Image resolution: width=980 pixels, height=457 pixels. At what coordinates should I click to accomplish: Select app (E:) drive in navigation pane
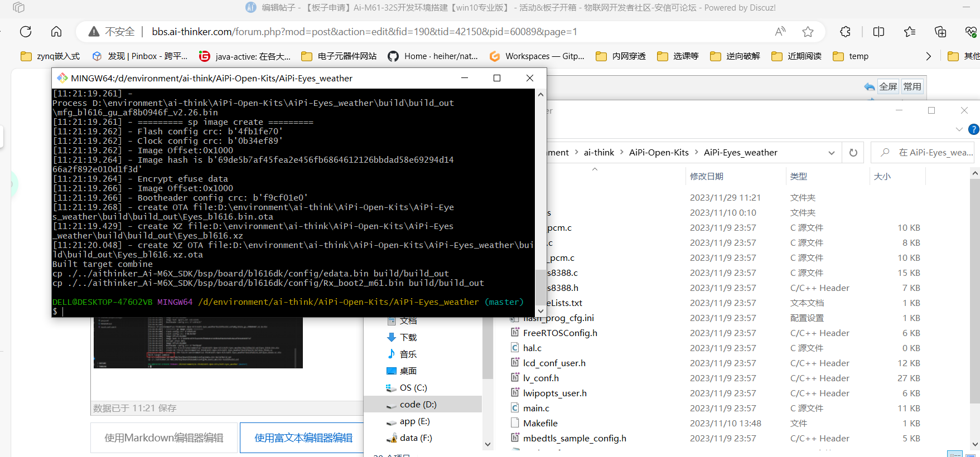(414, 421)
